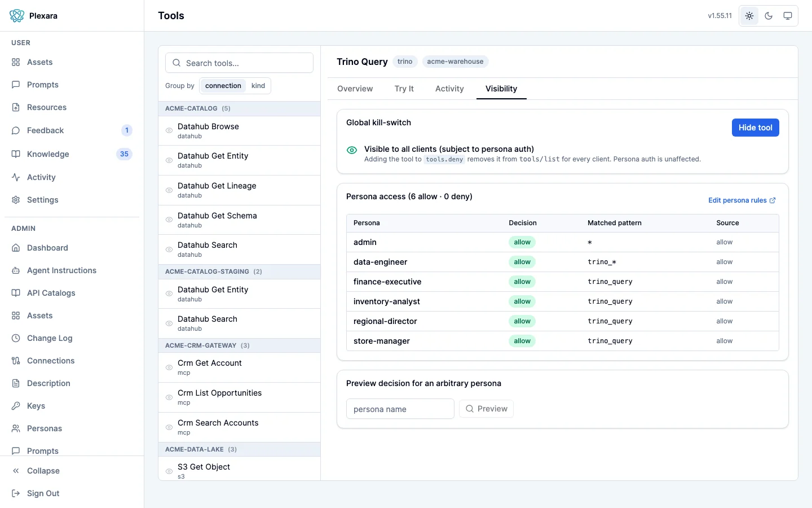812x508 pixels.
Task: Select the Visibility tab
Action: (x=501, y=89)
